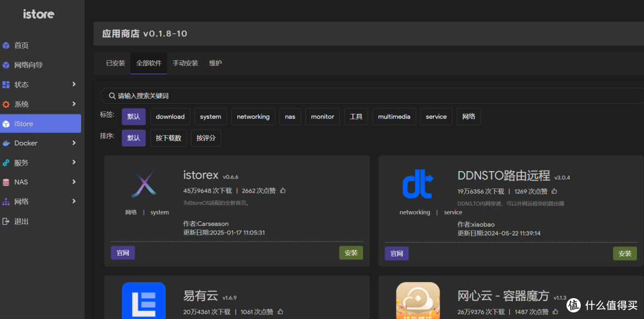
Task: Click the istorex app logo
Action: pyautogui.click(x=143, y=184)
